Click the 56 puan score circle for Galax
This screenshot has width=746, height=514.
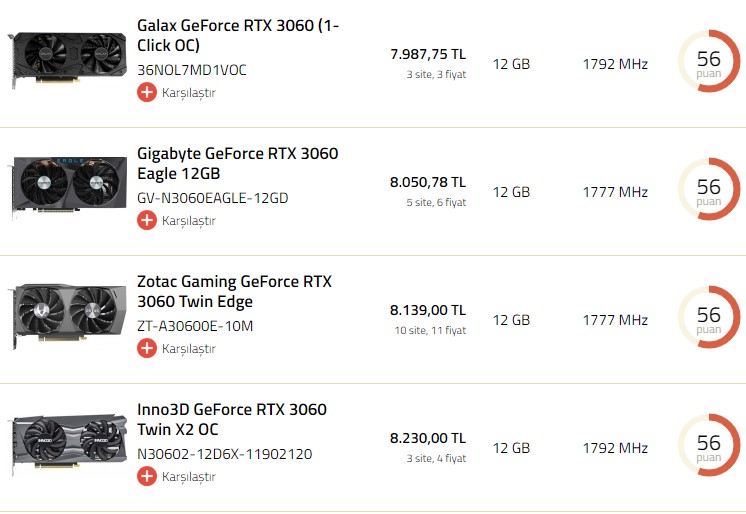pyautogui.click(x=708, y=62)
